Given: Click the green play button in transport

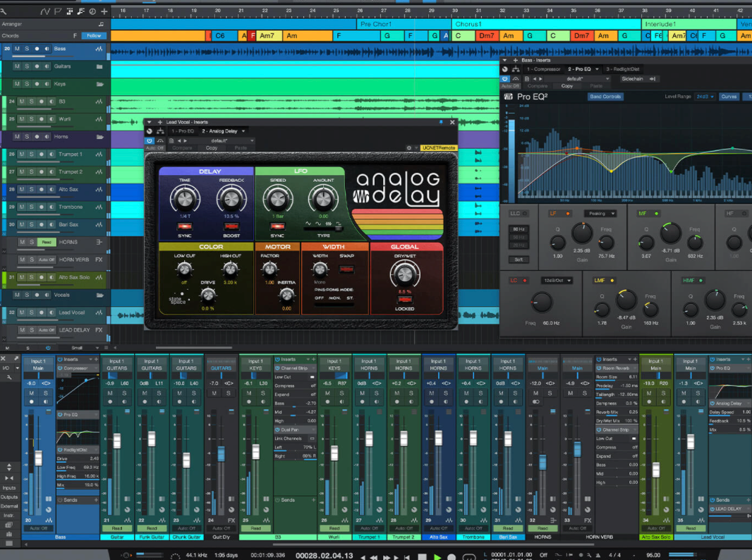Looking at the screenshot, I should [437, 556].
